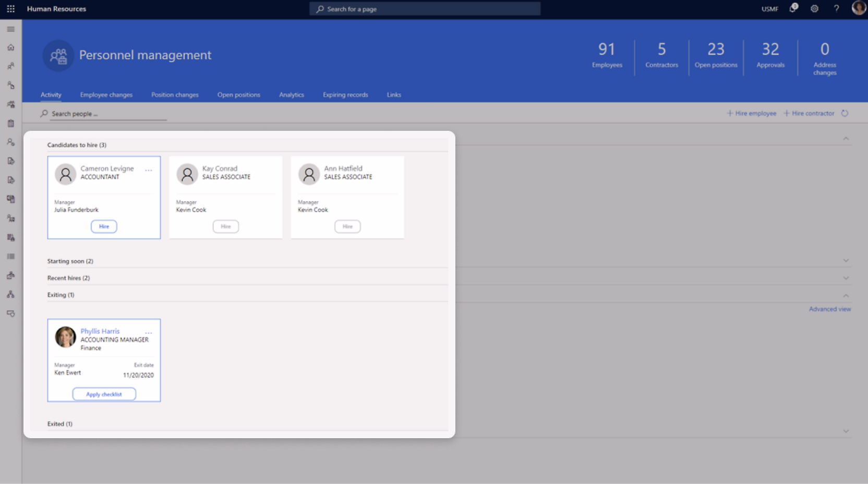Click the refresh icon beside Hire contractor

pos(845,113)
